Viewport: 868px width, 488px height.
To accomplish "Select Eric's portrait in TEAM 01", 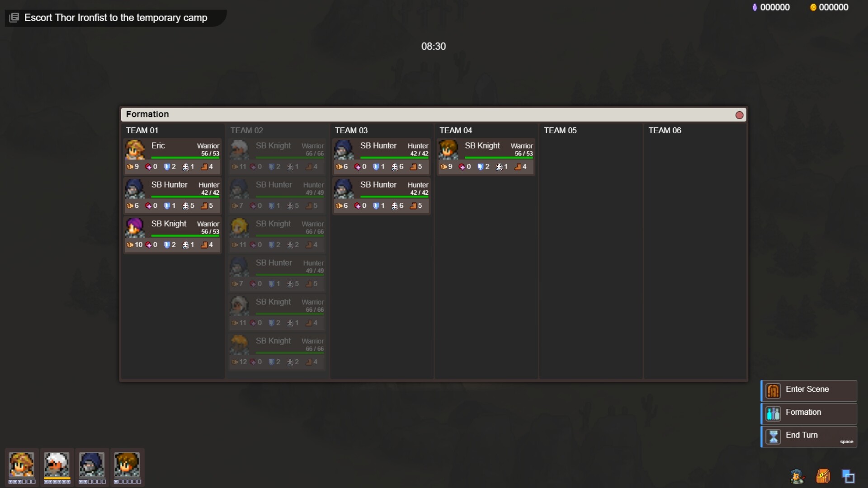I will coord(134,149).
